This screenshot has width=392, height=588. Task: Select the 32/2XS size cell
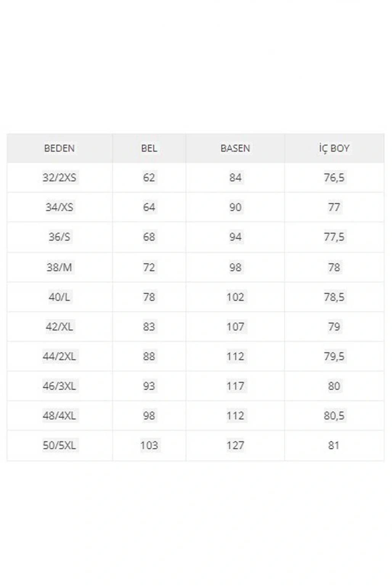click(59, 178)
